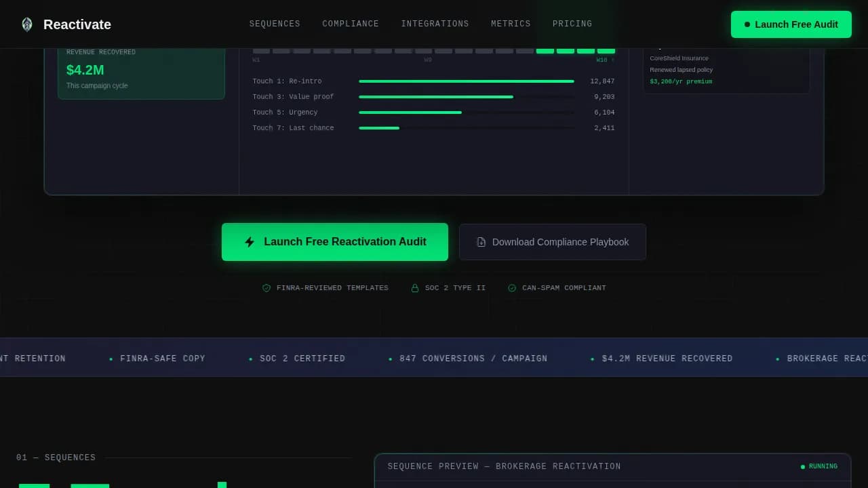The height and width of the screenshot is (488, 868).
Task: Click the W16 week label
Action: coord(605,60)
